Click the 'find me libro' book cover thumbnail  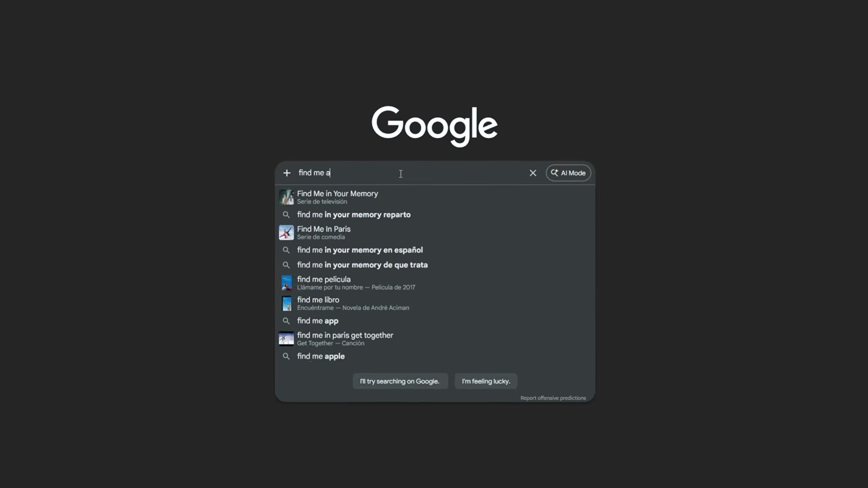click(x=287, y=303)
